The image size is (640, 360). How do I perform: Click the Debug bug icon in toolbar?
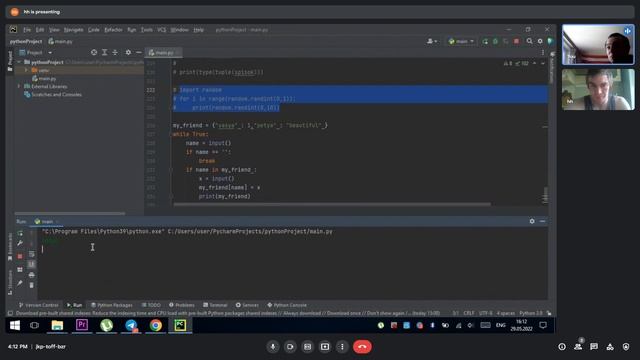pyautogui.click(x=496, y=41)
